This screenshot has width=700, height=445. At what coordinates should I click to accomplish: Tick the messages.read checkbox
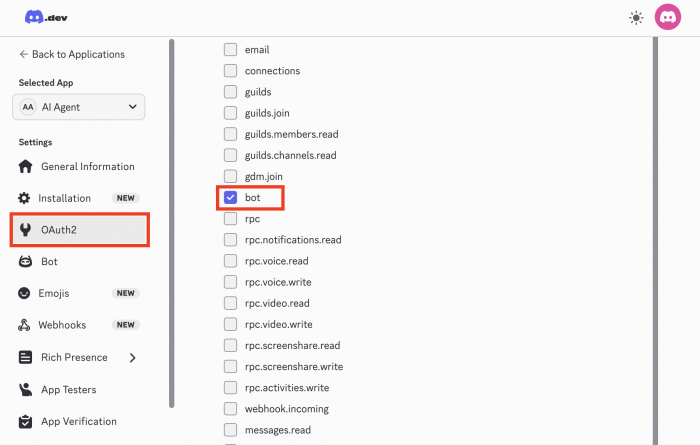click(x=230, y=430)
